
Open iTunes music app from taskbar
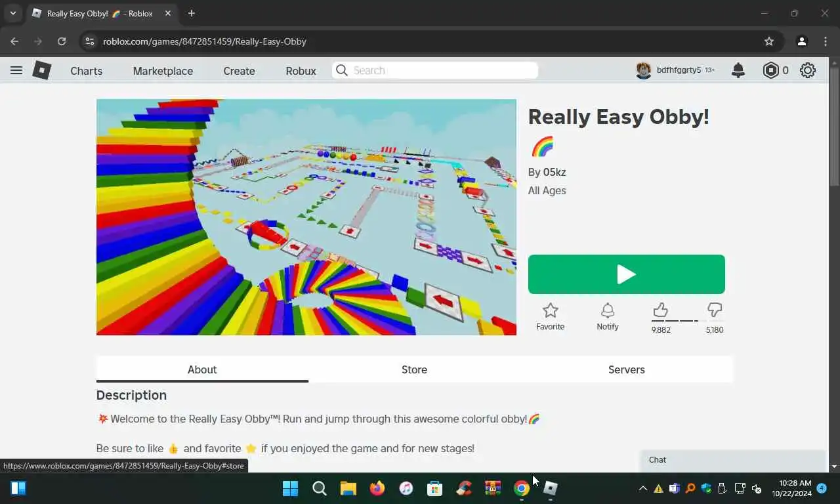pyautogui.click(x=406, y=488)
